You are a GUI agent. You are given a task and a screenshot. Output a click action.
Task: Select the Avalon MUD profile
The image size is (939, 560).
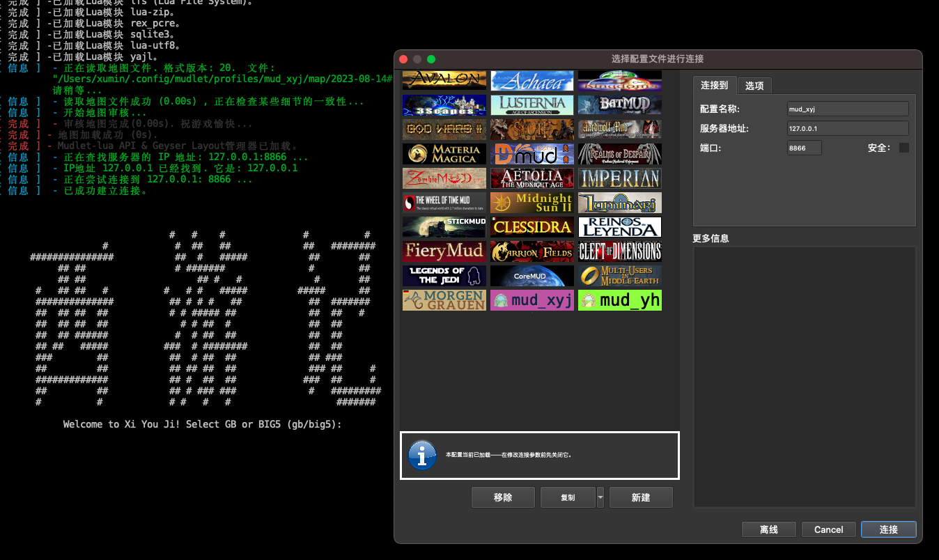tap(444, 80)
